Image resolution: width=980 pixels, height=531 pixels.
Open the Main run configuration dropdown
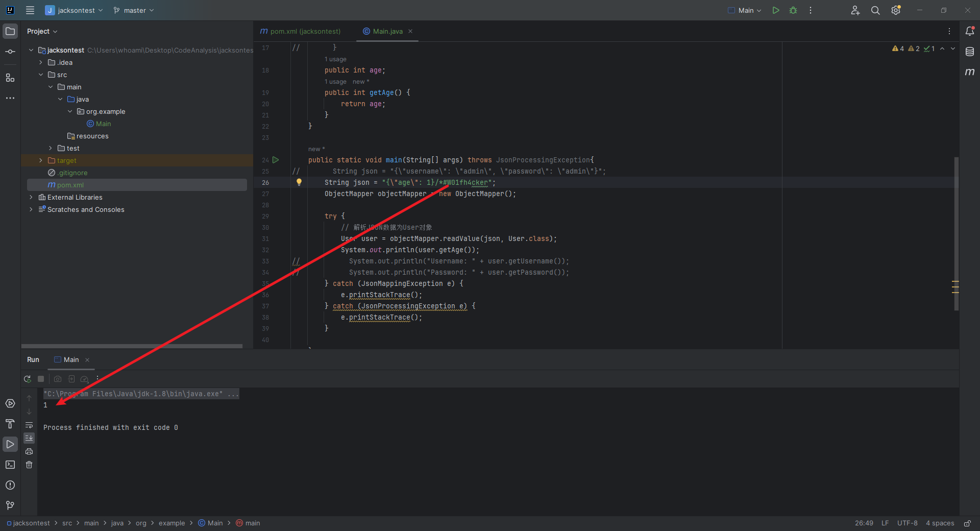pyautogui.click(x=745, y=10)
